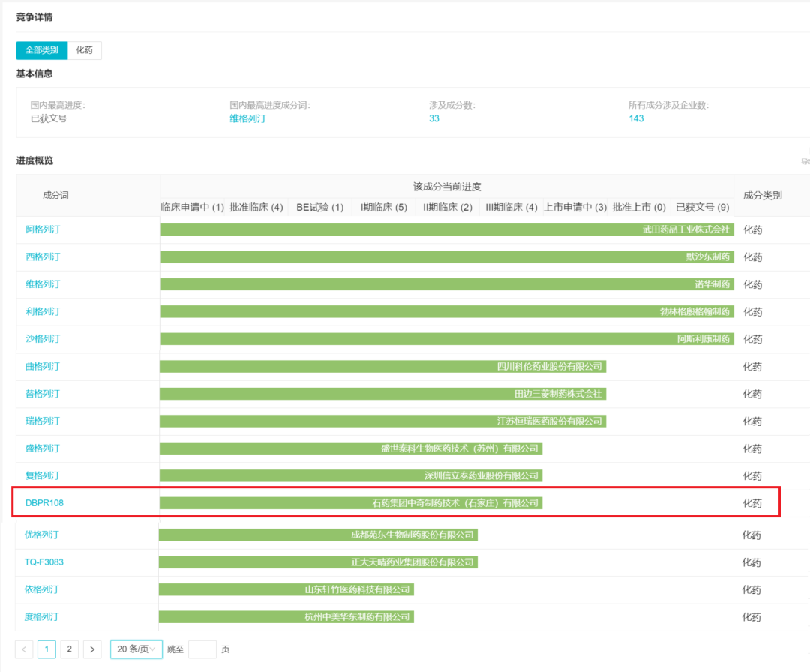Screen dimensions: 810x672
Task: Click the 已获文号 value under 国内最高进度
Action: [x=49, y=118]
